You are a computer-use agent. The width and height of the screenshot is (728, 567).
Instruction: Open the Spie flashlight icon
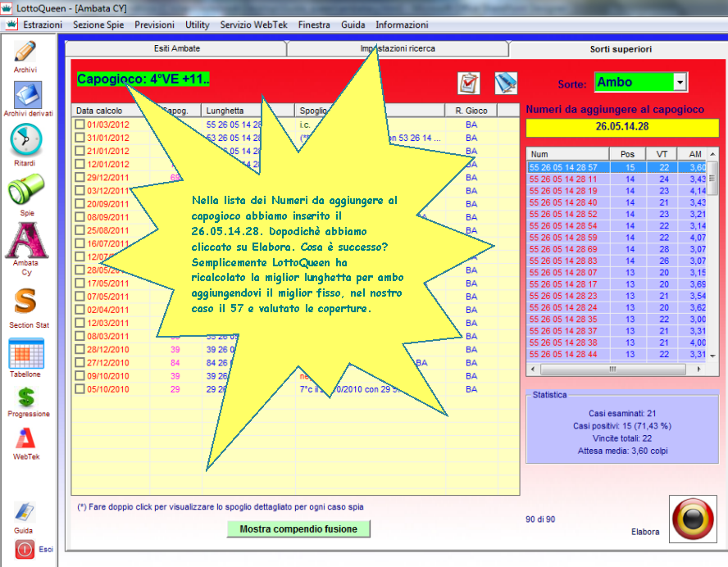point(26,189)
